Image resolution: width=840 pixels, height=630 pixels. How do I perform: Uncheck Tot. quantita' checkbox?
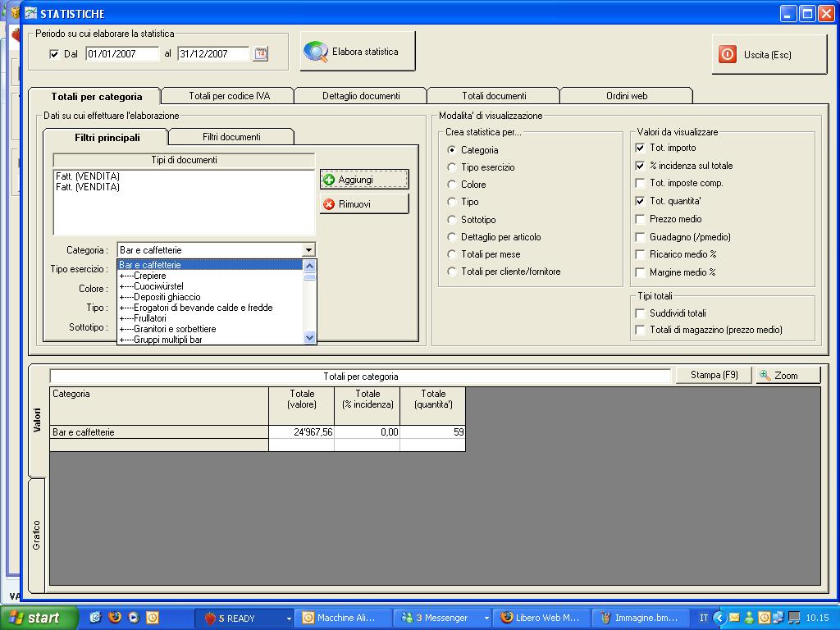[640, 201]
